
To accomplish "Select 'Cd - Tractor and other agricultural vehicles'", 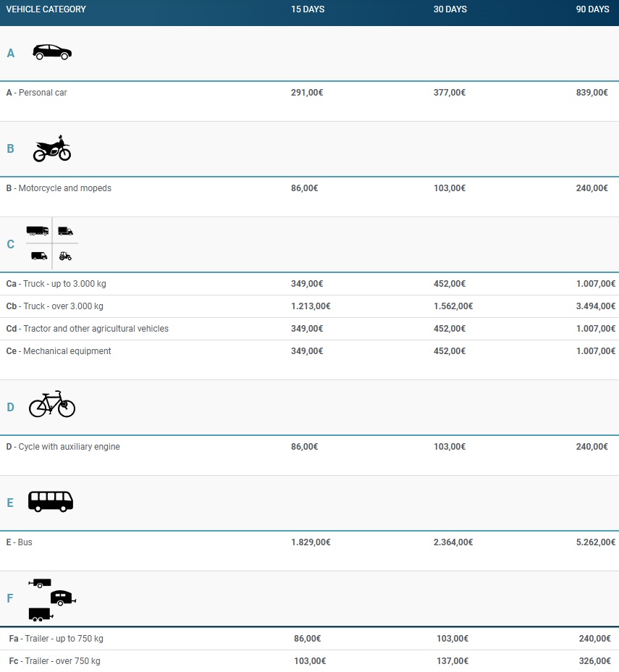I will (x=87, y=329).
